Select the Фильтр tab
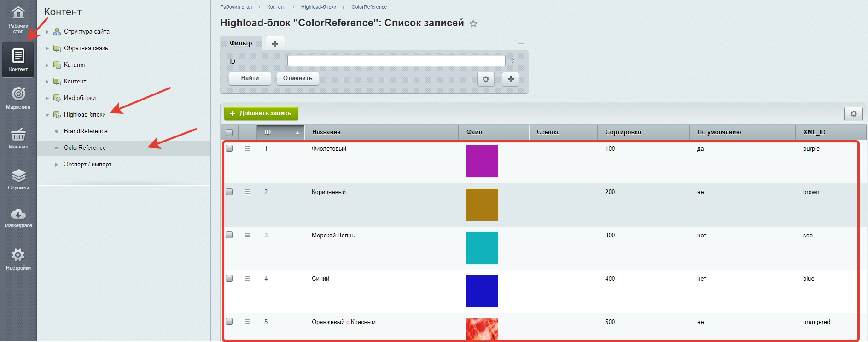Image resolution: width=868 pixels, height=342 pixels. point(241,43)
